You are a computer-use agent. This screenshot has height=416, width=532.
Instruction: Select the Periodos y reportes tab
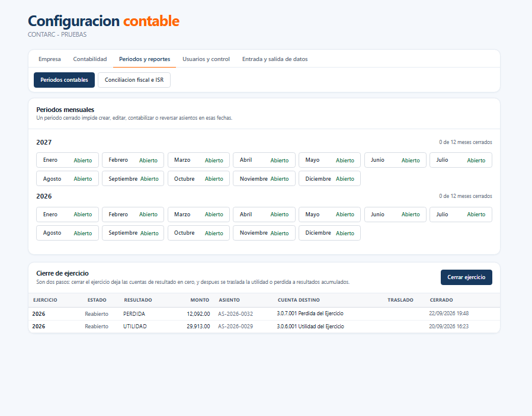tap(145, 59)
